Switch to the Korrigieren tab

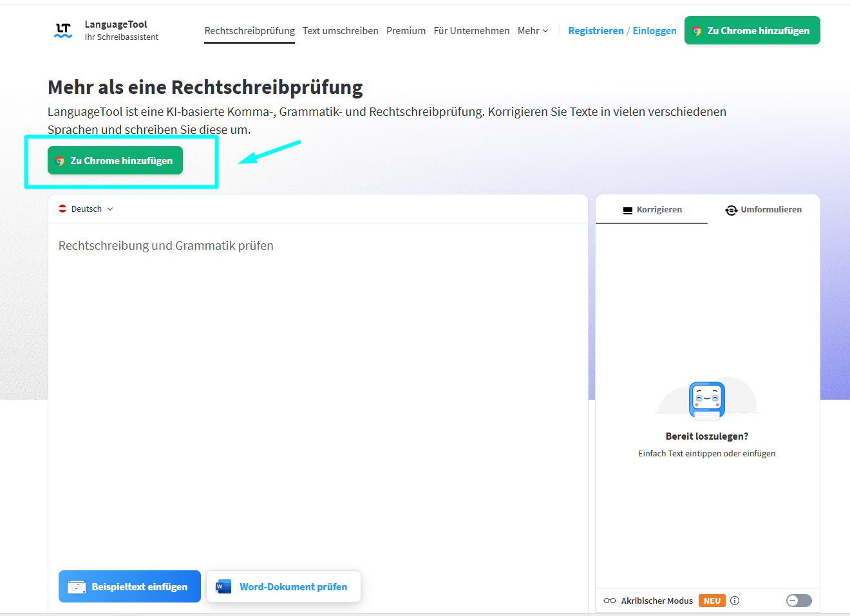(652, 210)
